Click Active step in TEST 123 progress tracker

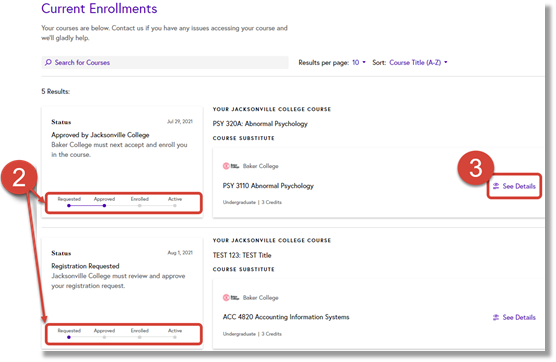tap(175, 333)
